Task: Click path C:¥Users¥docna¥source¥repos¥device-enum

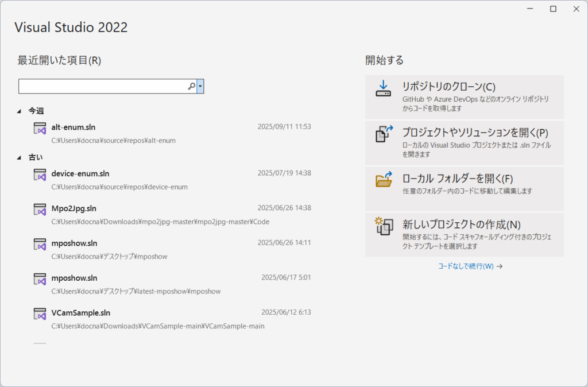Action: pyautogui.click(x=119, y=187)
